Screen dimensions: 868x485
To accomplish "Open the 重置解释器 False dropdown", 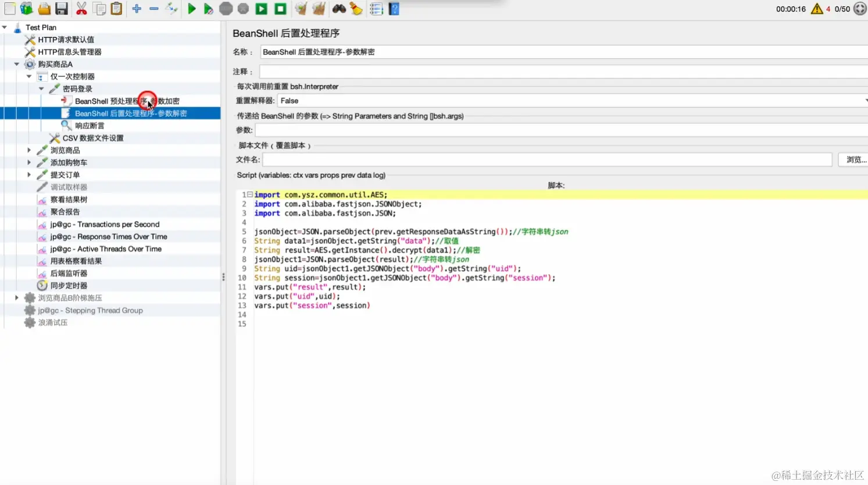I will pyautogui.click(x=573, y=100).
